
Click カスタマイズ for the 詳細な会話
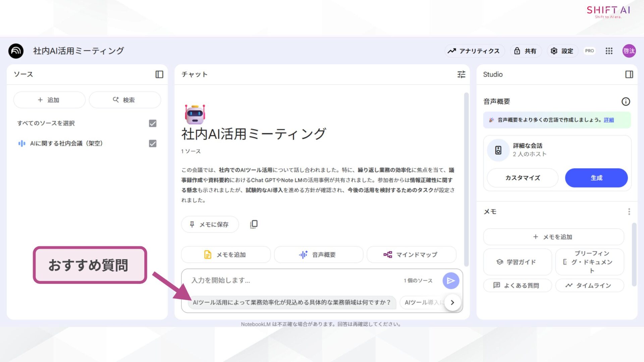pos(522,178)
